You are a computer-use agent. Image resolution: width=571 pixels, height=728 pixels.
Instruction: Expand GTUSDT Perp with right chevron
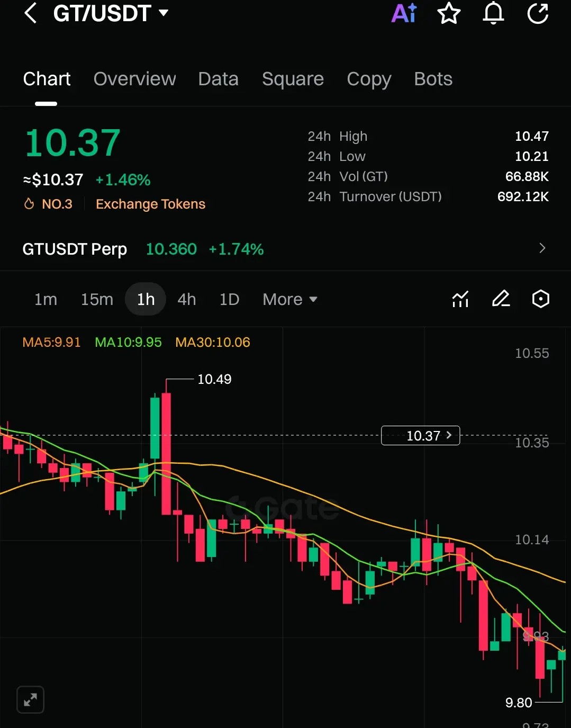coord(542,248)
